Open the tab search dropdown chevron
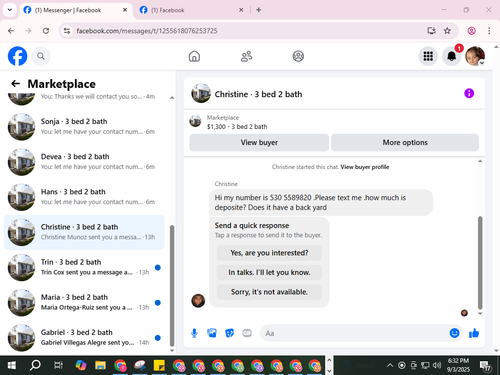Image resolution: width=500 pixels, height=375 pixels. click(10, 10)
